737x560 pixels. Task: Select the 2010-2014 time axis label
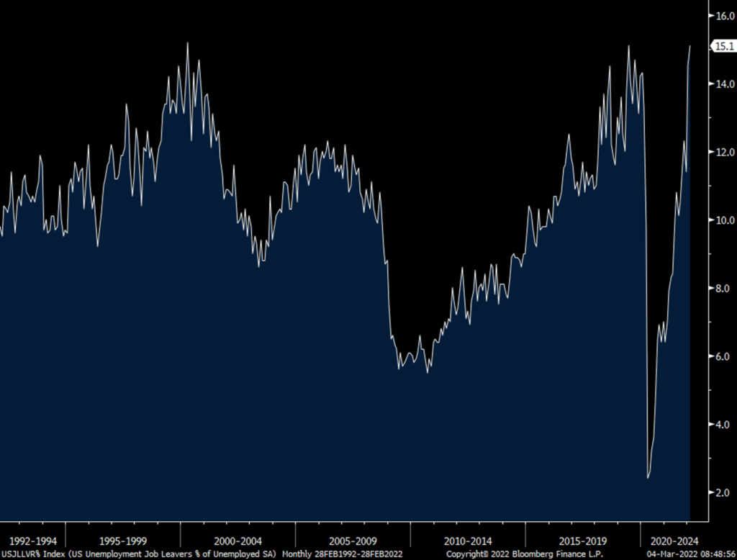click(x=468, y=541)
